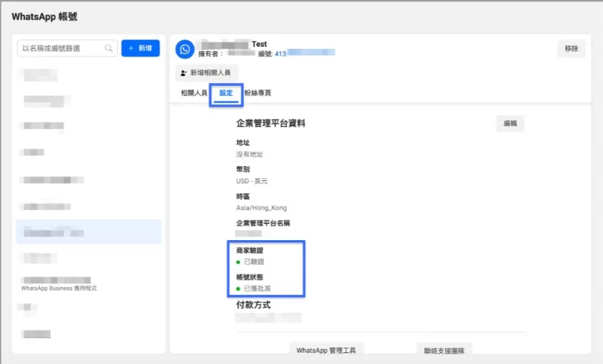Click the WhatsApp logo beside Test account

pos(184,49)
